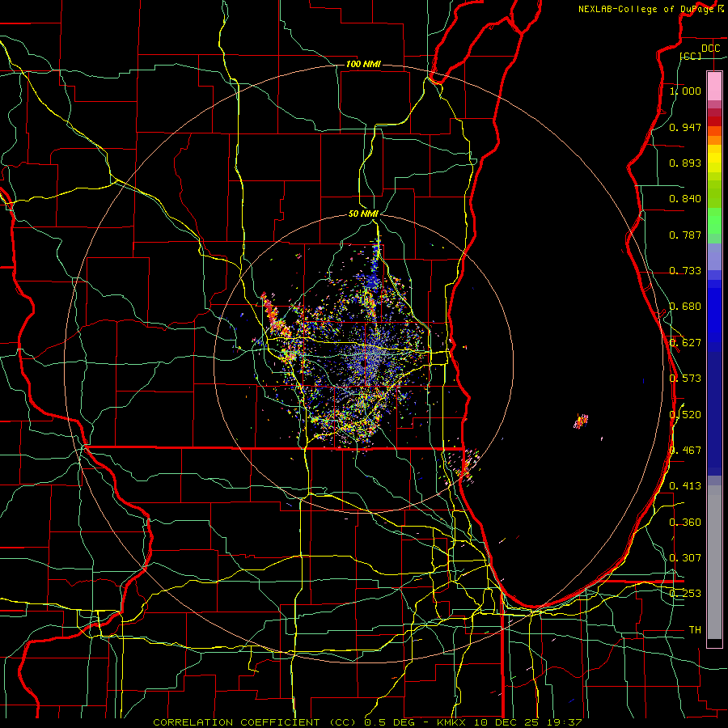This screenshot has width=728, height=728.
Task: Click the 0.947 scale value
Action: tap(685, 127)
